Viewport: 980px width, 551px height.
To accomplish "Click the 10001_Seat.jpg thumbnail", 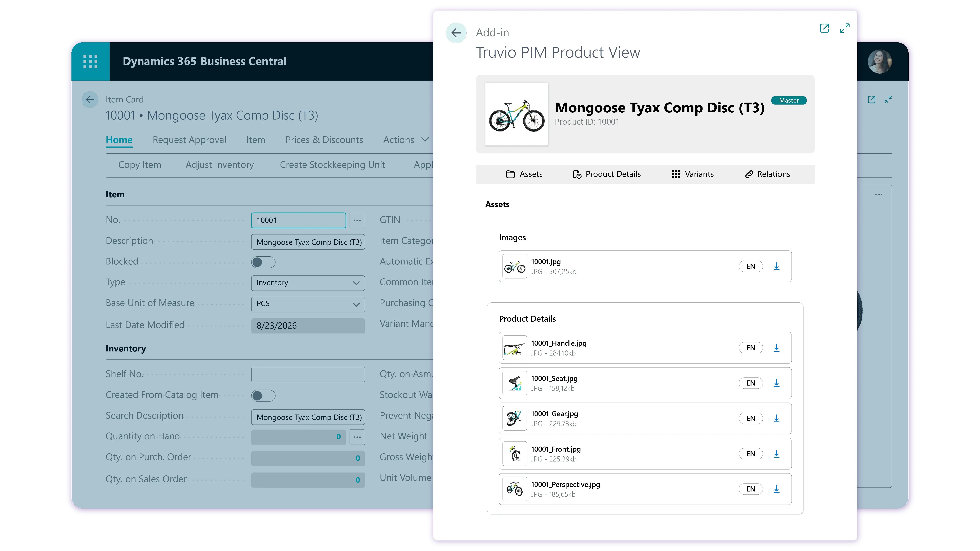I will (x=515, y=383).
